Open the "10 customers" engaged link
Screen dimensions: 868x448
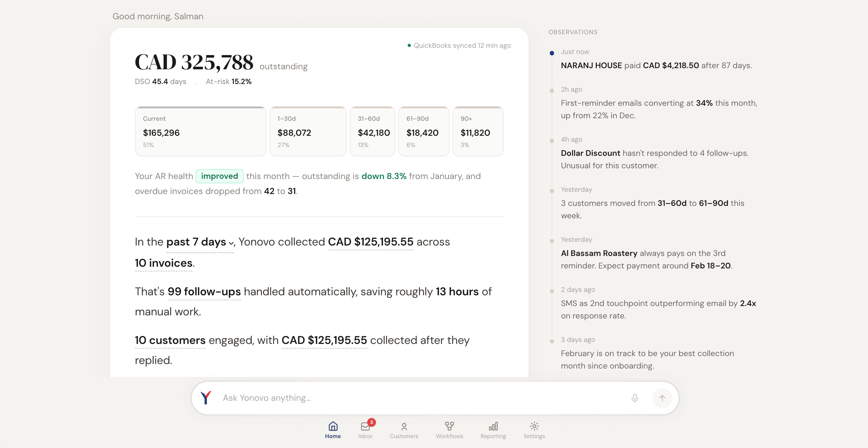[x=170, y=340]
